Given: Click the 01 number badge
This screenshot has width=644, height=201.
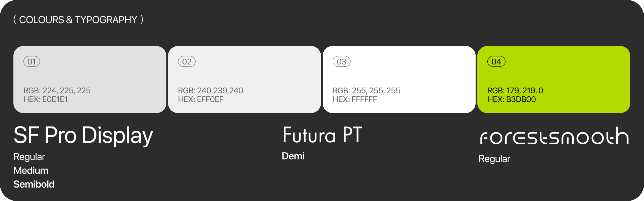Looking at the screenshot, I should tap(32, 61).
